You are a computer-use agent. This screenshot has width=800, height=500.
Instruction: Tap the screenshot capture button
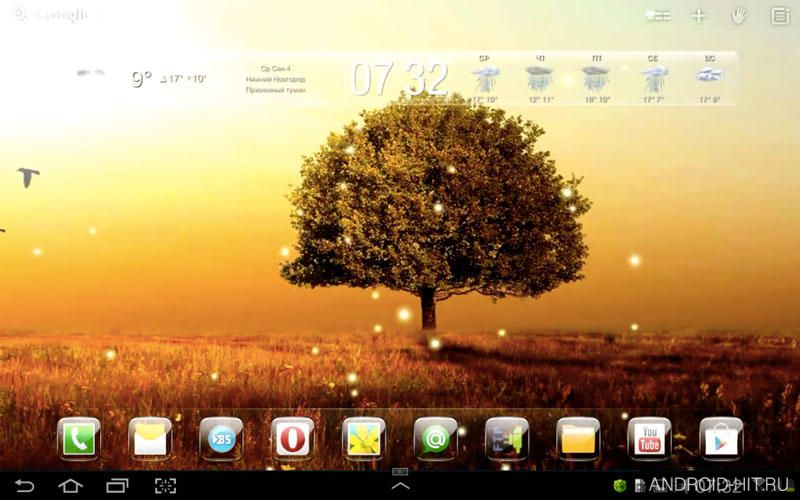(165, 486)
